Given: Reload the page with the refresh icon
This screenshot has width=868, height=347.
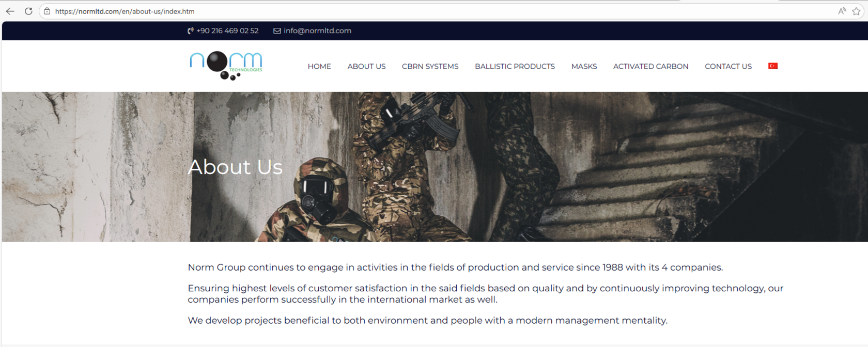Looking at the screenshot, I should click(28, 11).
